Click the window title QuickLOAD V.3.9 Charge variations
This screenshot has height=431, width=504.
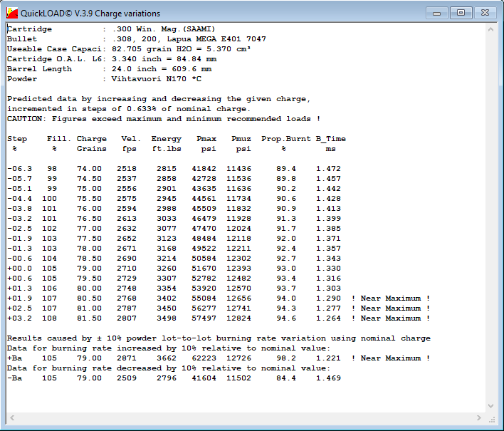click(x=90, y=14)
